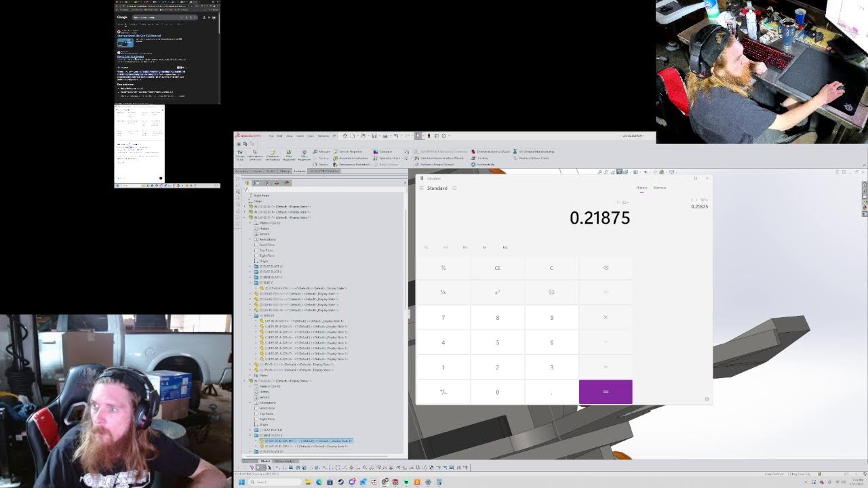
Task: Click the equals button in Calculator
Action: tap(606, 392)
